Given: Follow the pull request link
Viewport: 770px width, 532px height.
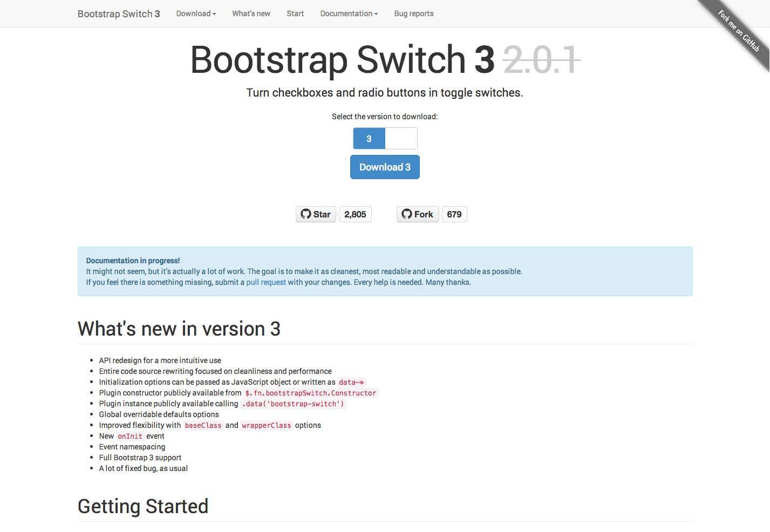Looking at the screenshot, I should pos(266,282).
